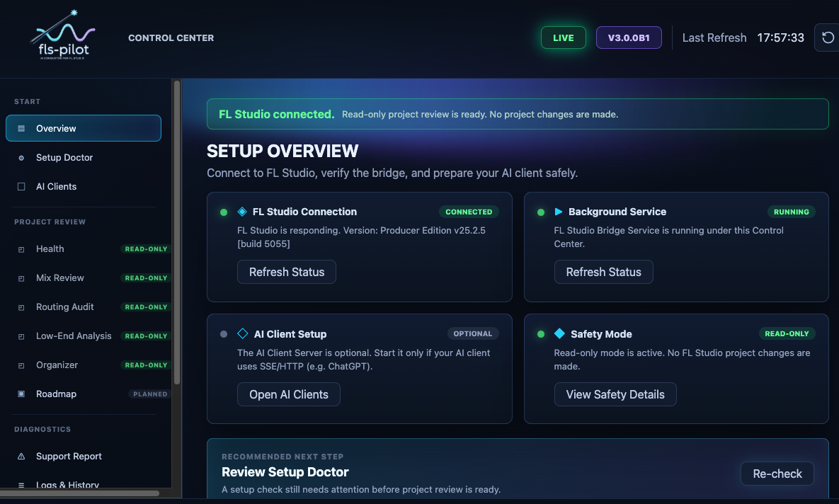Click the Re-check button
Viewport: 839px width, 504px height.
[x=777, y=474]
